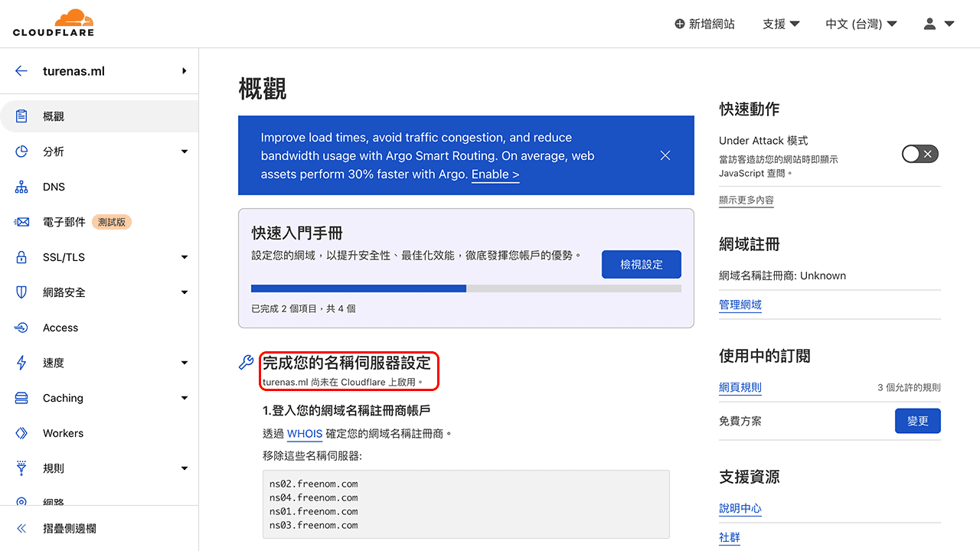Open the Access section
The image size is (980, 551).
coord(60,327)
